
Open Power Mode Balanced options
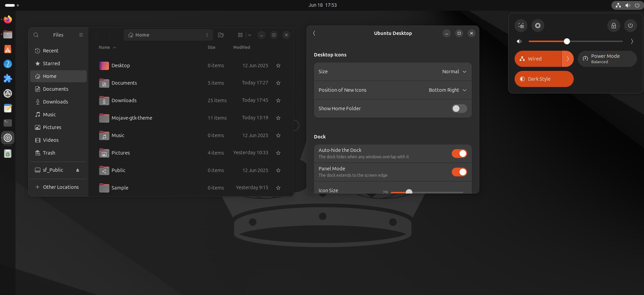(x=607, y=59)
